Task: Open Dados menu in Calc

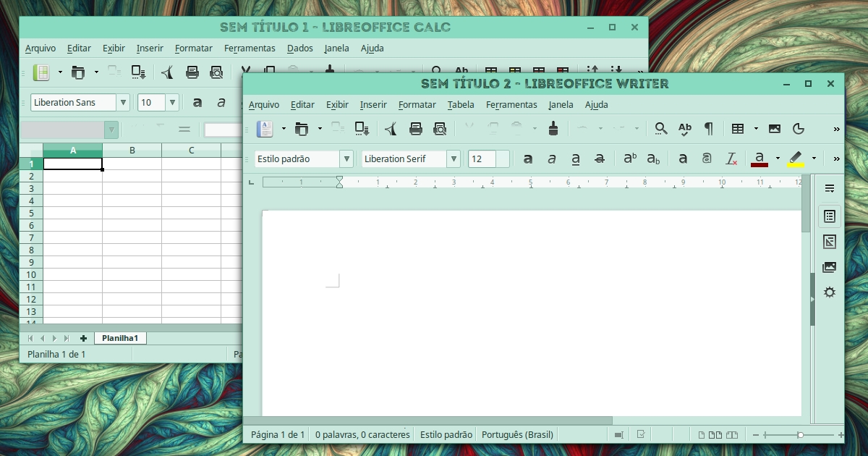Action: 300,48
